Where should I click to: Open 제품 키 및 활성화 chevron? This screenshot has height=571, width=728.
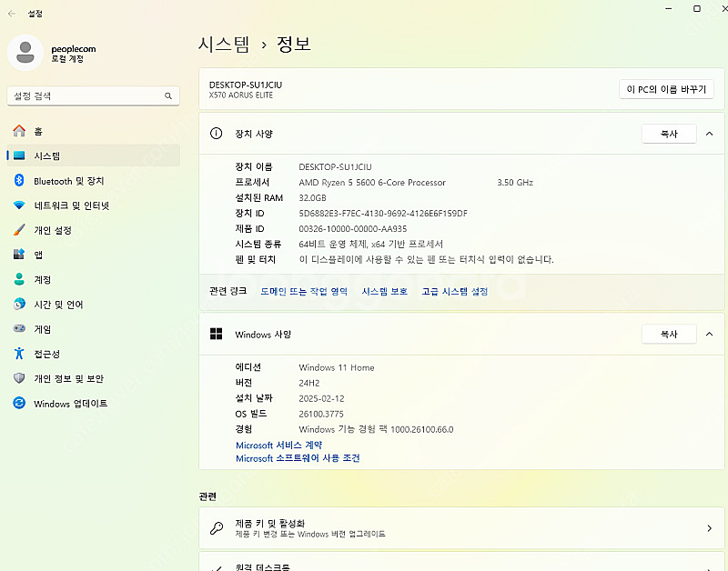pyautogui.click(x=709, y=528)
